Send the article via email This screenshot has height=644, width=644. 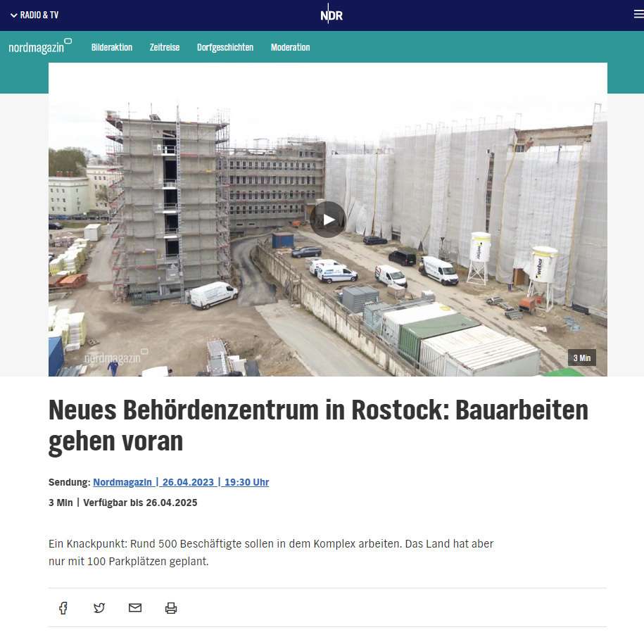135,607
